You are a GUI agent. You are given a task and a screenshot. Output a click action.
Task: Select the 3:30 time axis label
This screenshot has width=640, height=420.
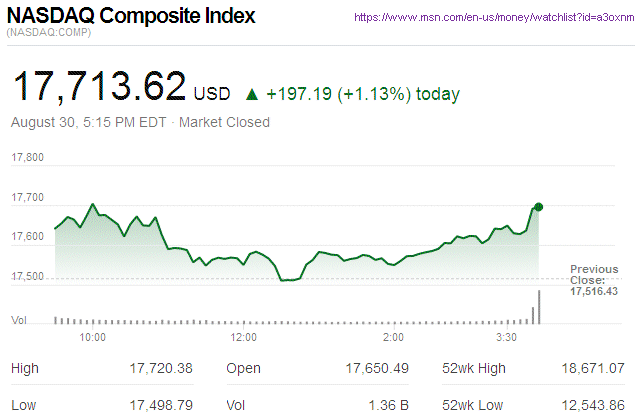point(506,338)
